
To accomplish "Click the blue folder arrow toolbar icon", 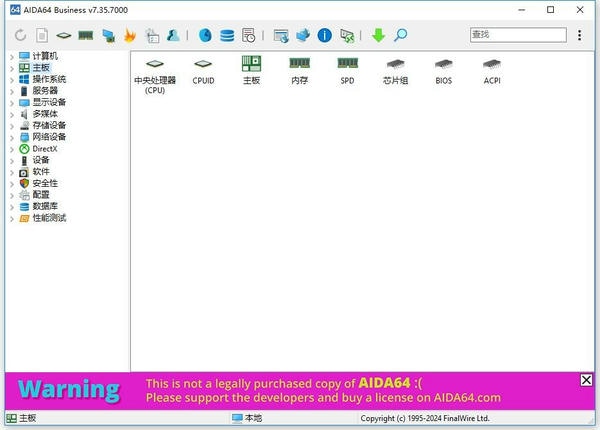I will [303, 35].
